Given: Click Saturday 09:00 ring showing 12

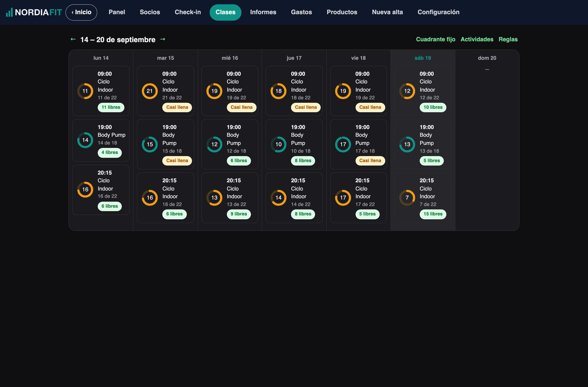Looking at the screenshot, I should 407,91.
